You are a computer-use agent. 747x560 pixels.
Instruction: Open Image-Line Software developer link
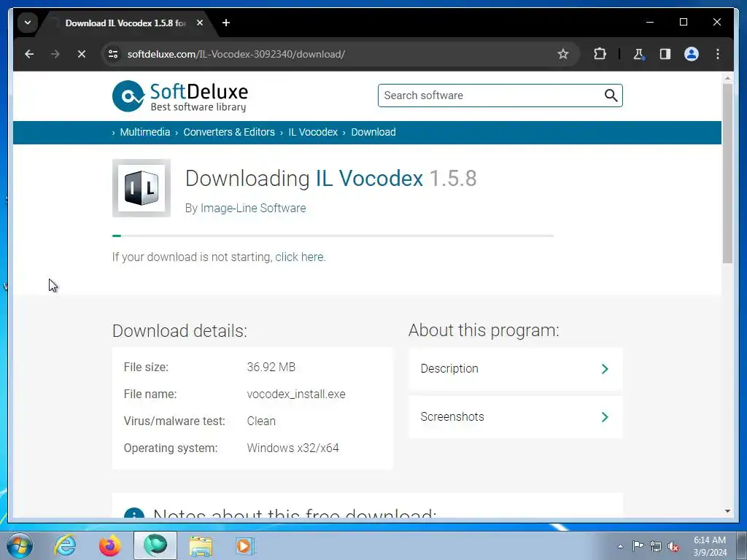pyautogui.click(x=253, y=208)
